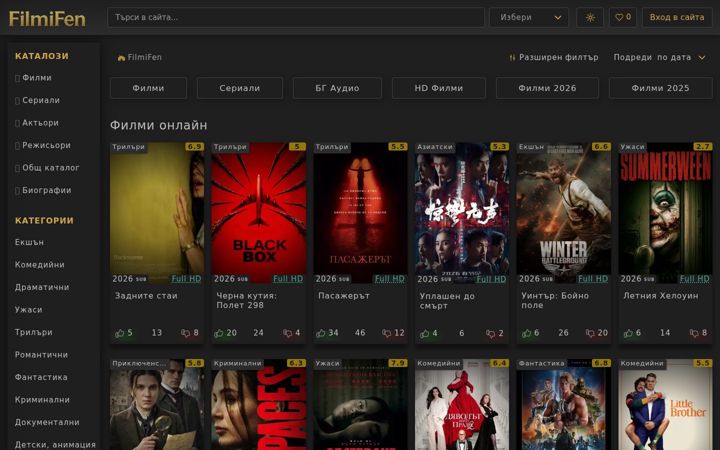Choose Драматични category in sidebar
The image size is (720, 450).
[x=42, y=287]
